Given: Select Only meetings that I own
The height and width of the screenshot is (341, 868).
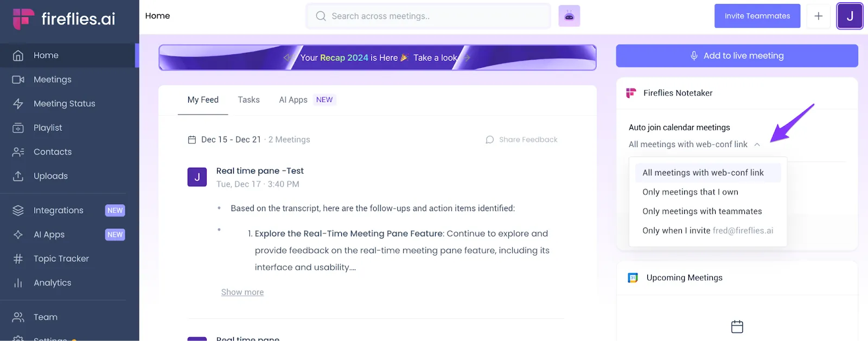Looking at the screenshot, I should click(708, 192).
